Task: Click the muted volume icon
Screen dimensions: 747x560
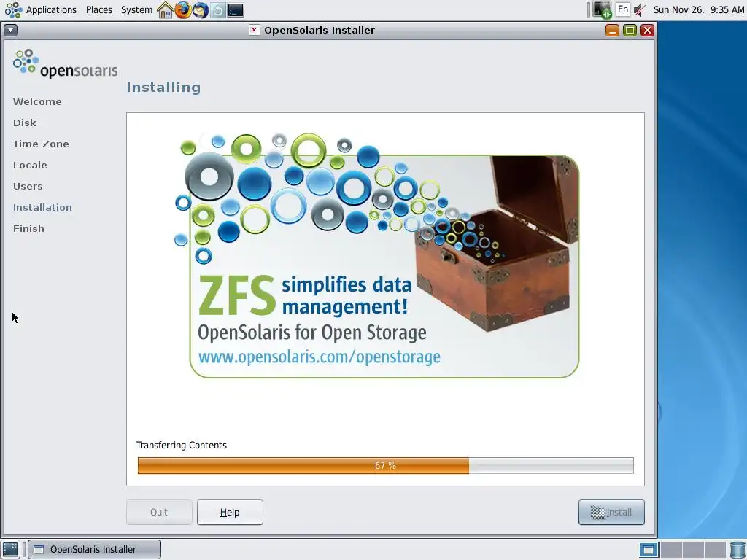Action: pyautogui.click(x=639, y=9)
